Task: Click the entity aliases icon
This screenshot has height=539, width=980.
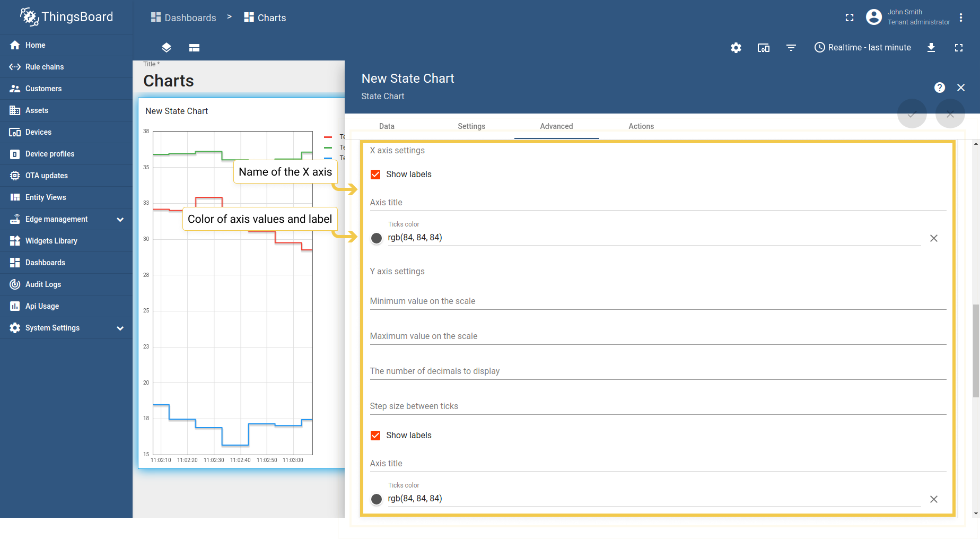Action: click(763, 48)
